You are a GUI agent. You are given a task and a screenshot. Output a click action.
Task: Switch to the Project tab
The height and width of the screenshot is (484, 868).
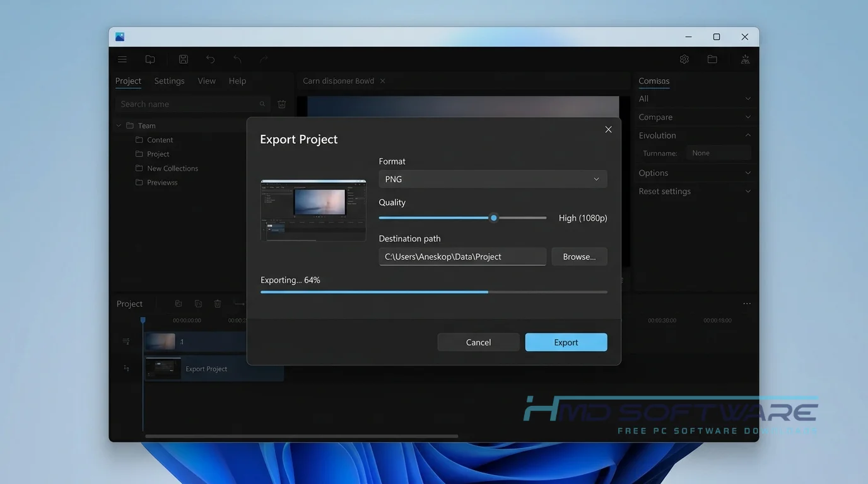(128, 81)
